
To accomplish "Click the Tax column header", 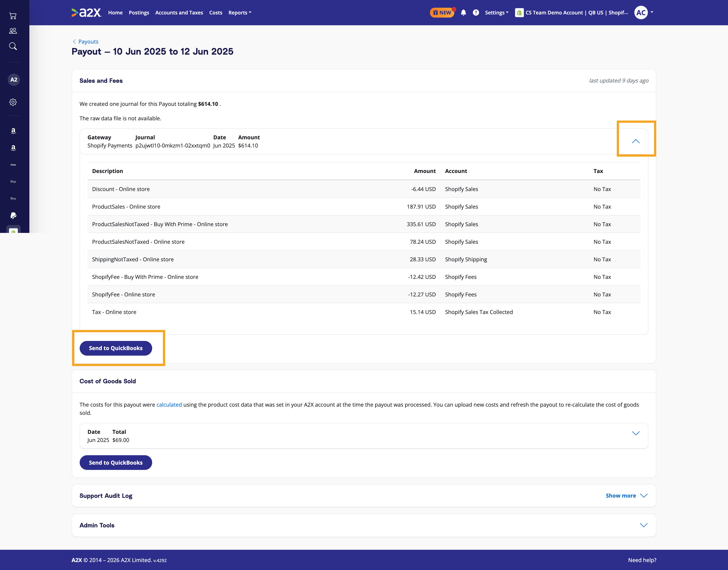I will coord(598,171).
